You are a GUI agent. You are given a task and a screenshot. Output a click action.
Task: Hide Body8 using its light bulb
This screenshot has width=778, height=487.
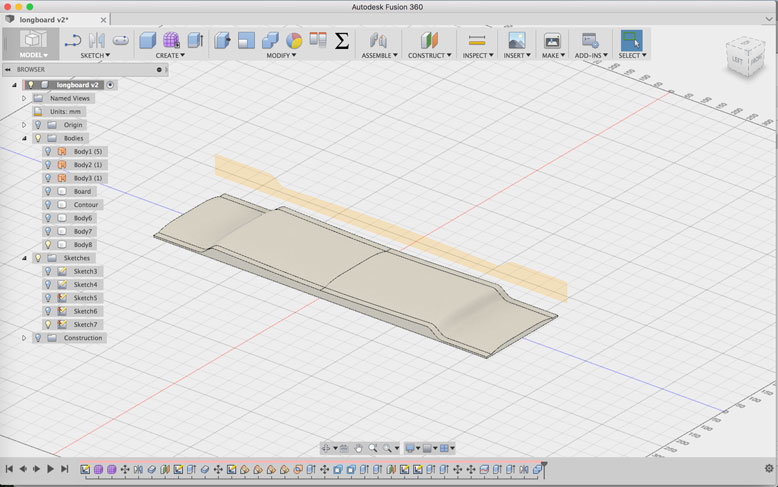48,244
